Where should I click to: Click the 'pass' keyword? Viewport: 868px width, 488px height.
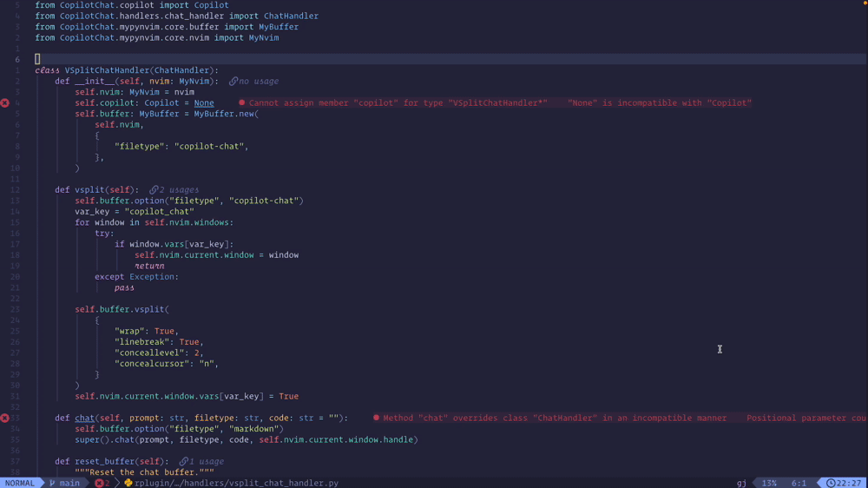(124, 288)
